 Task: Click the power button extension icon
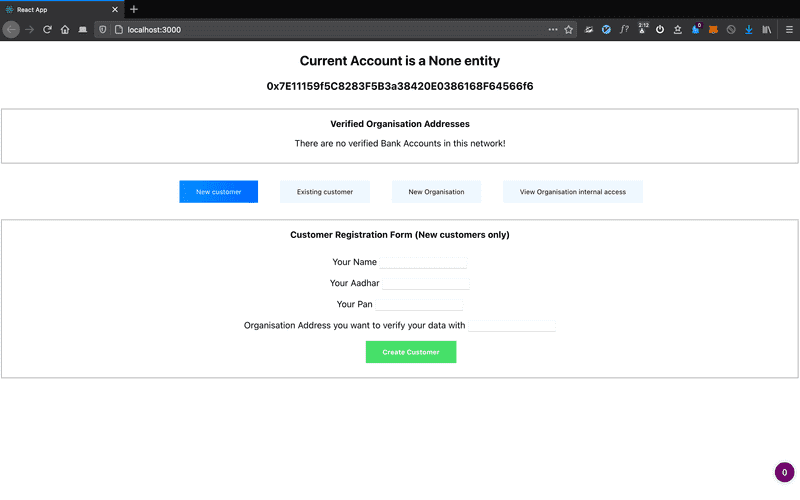[660, 30]
